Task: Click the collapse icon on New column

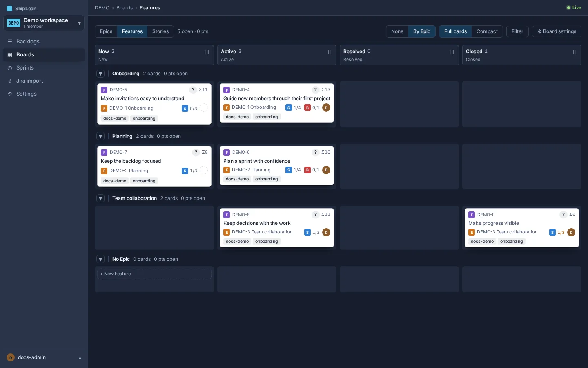Action: click(207, 52)
